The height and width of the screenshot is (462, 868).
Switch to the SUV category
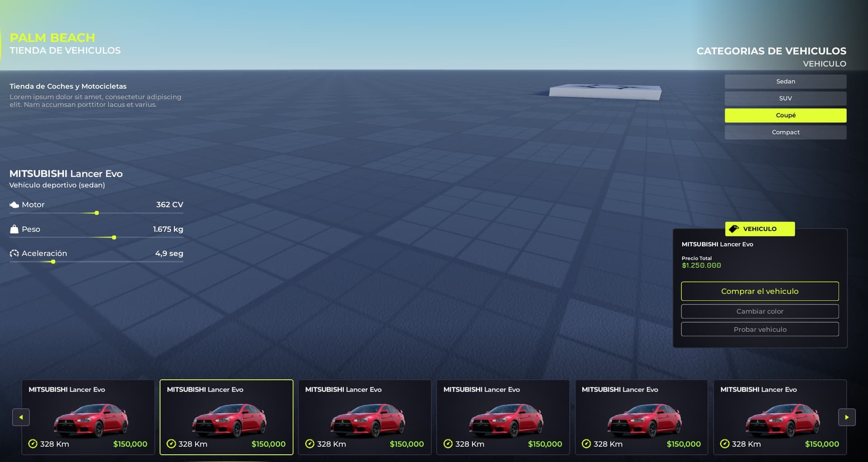point(786,99)
